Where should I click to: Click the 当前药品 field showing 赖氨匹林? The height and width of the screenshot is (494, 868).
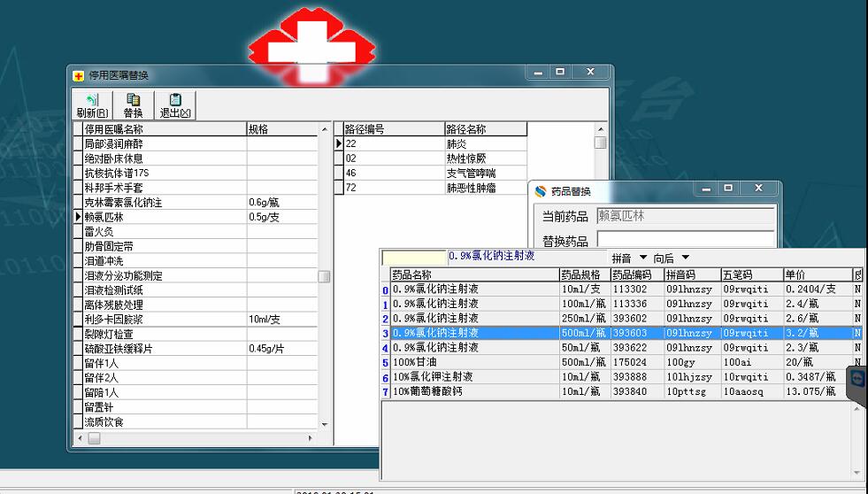tap(686, 216)
